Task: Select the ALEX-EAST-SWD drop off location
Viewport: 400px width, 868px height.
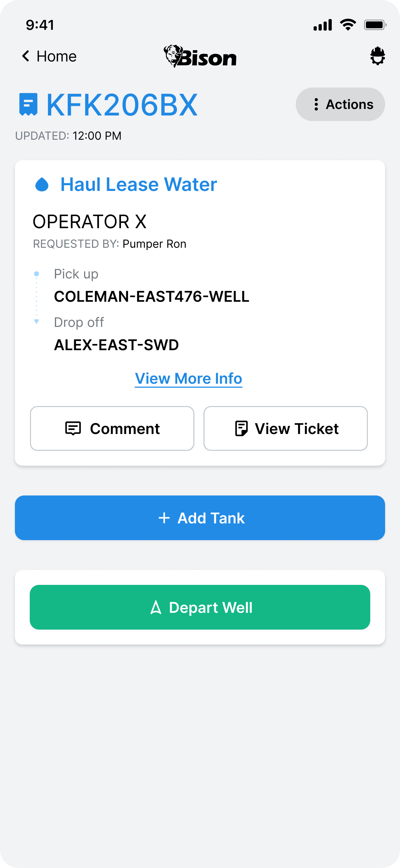Action: 117,345
